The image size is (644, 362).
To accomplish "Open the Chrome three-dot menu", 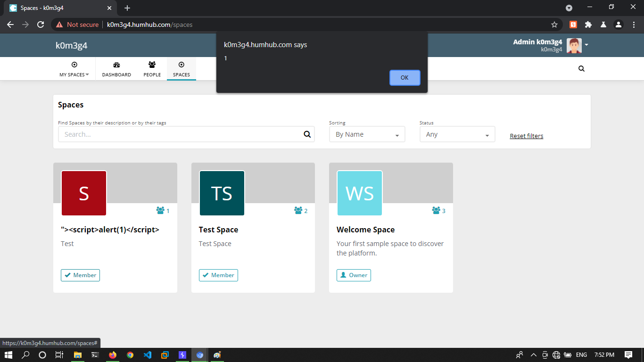I will (x=633, y=25).
